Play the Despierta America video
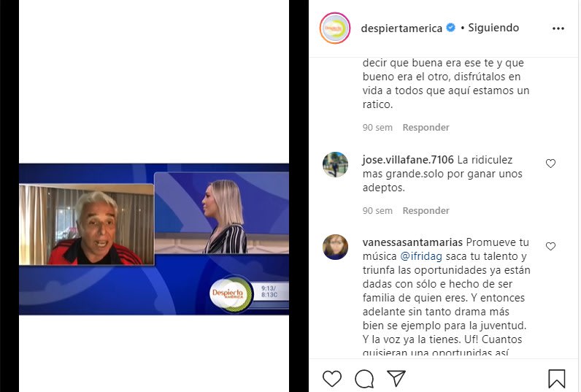This screenshot has height=392, width=581. [154, 239]
